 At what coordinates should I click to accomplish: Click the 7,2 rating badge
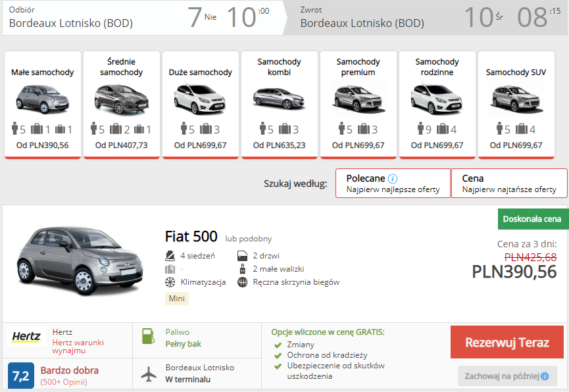point(20,376)
